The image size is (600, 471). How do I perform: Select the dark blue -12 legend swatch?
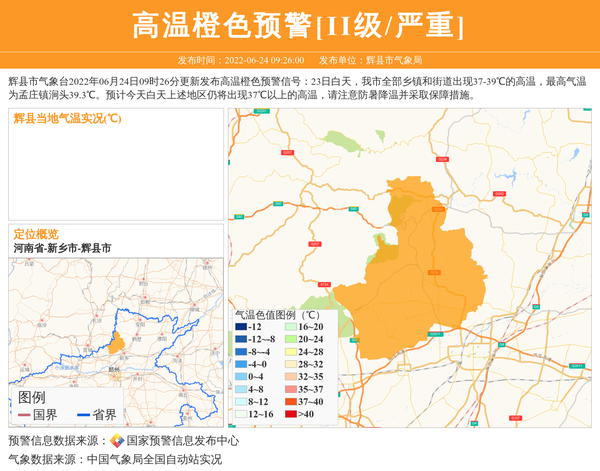pos(240,327)
